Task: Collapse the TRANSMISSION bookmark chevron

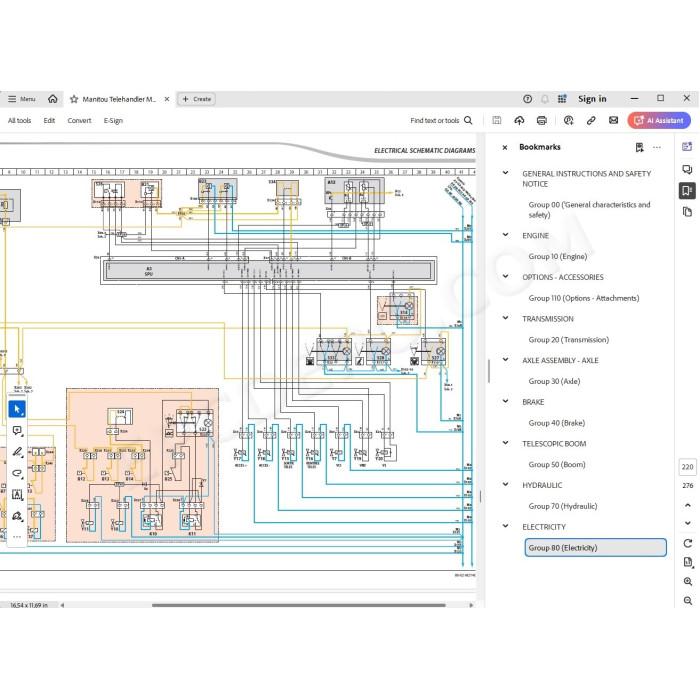Action: pos(505,318)
